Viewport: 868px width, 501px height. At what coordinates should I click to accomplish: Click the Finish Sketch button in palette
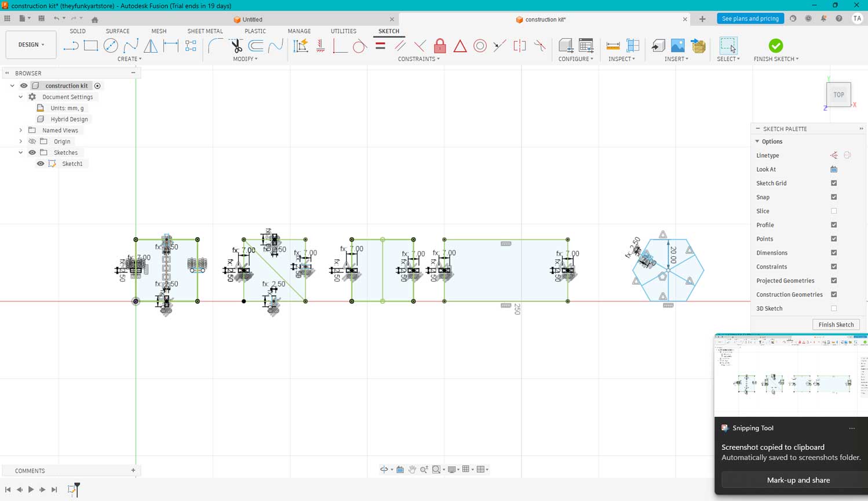point(836,325)
